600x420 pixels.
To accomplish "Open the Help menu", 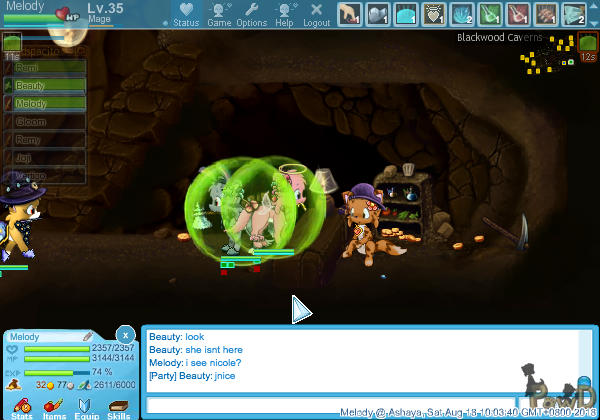I will [x=284, y=13].
